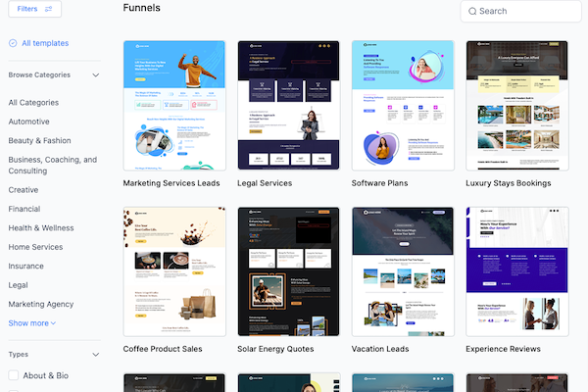Click the Coffee Product Sales title text
Screen dimensions: 588x392
tap(163, 349)
